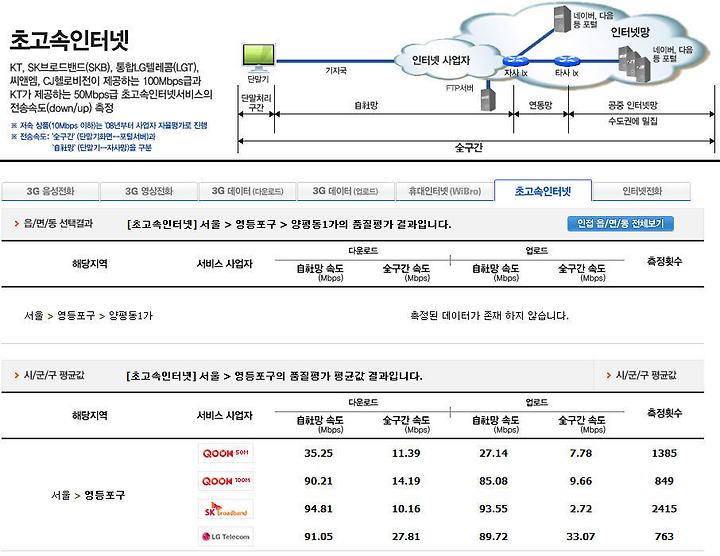Image resolution: width=720 pixels, height=556 pixels.
Task: Click the 9.66 upload speed value
Action: point(580,481)
